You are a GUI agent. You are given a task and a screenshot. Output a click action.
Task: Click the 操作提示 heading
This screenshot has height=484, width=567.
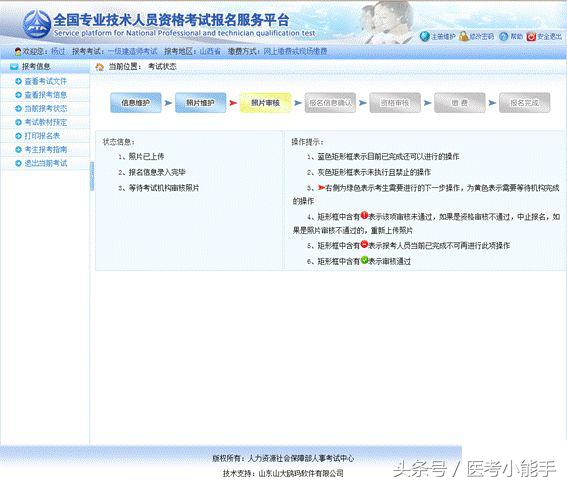coord(308,142)
